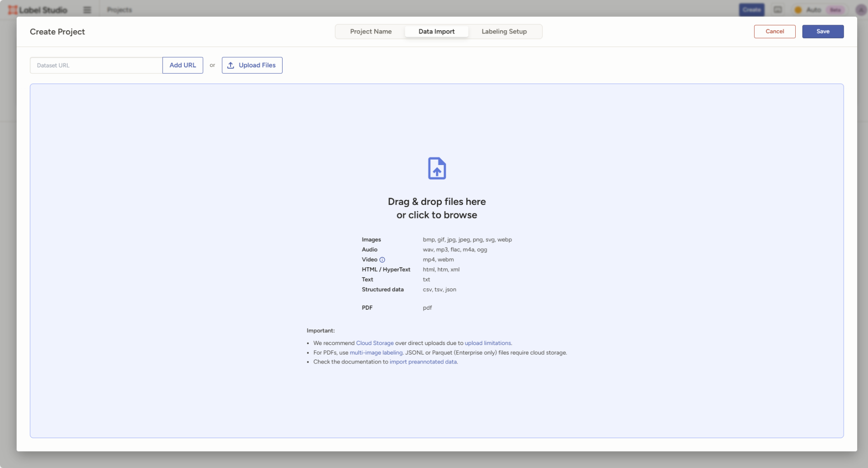The width and height of the screenshot is (868, 468).
Task: Click the hamburger menu icon beside Label Studio
Action: pos(87,10)
